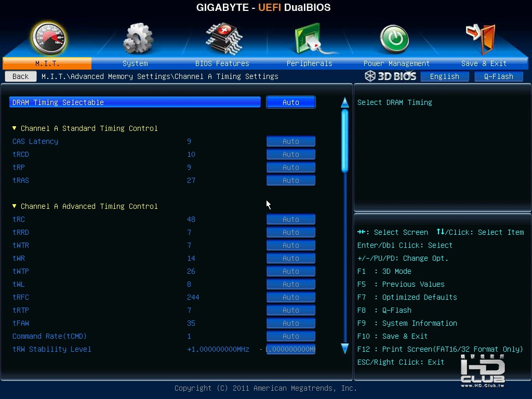Open tRP Auto option
The image size is (532, 399).
click(291, 167)
